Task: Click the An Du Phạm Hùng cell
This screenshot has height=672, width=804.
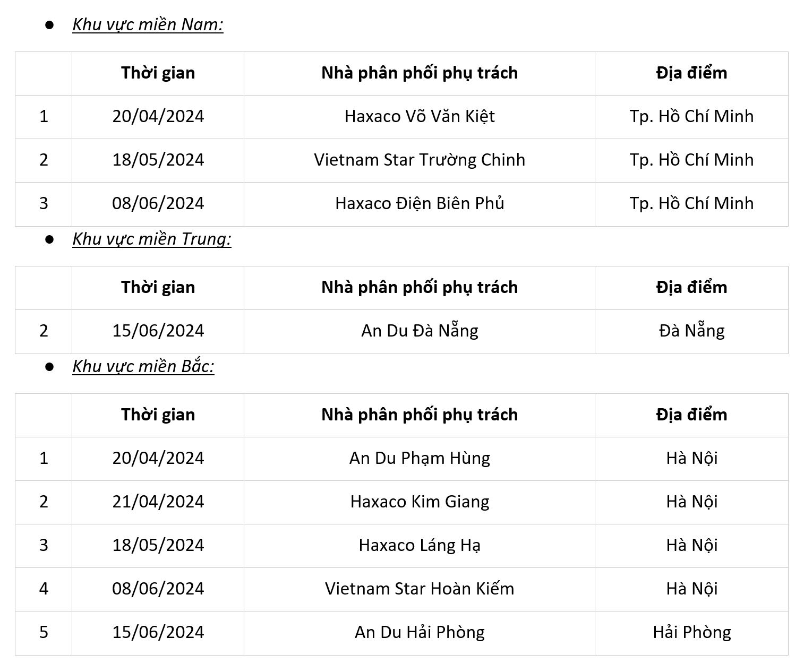Action: pyautogui.click(x=420, y=458)
